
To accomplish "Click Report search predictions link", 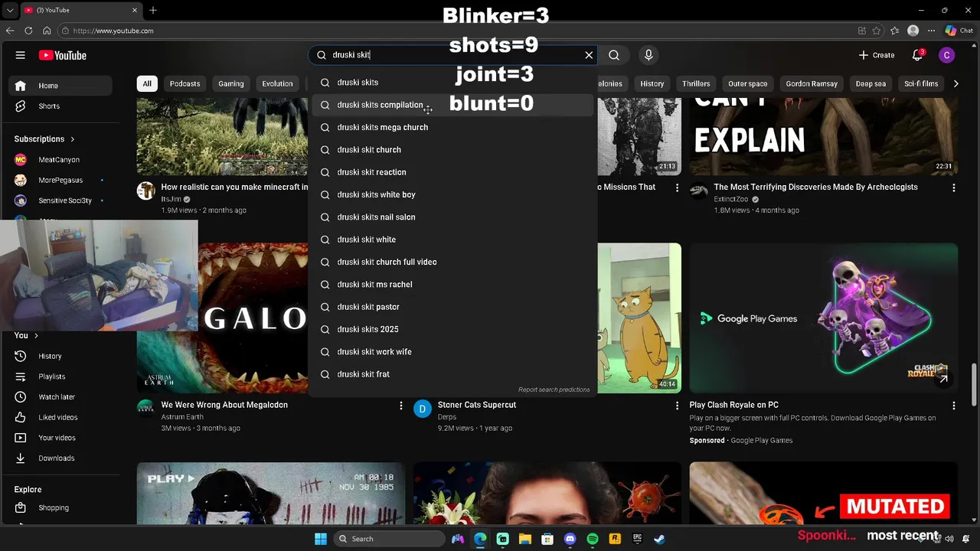I will [x=554, y=390].
